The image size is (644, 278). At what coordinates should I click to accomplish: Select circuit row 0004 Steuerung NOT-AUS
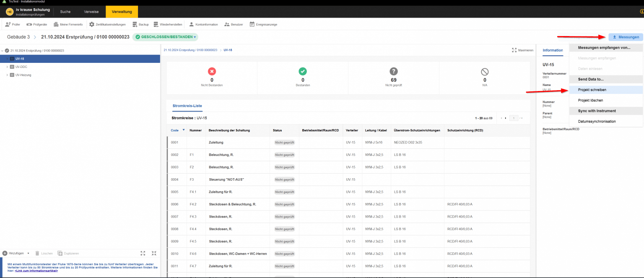pyautogui.click(x=226, y=179)
